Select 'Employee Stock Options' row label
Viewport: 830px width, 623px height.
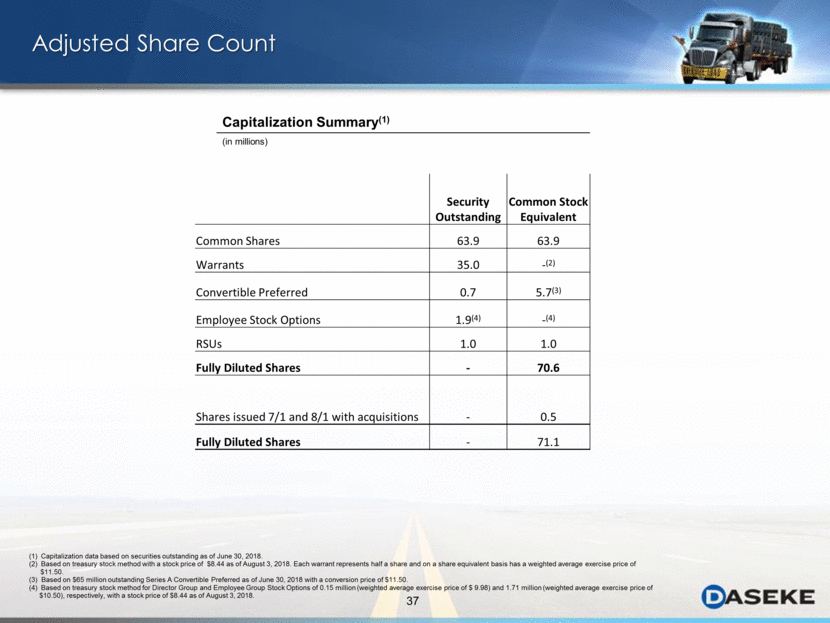pyautogui.click(x=258, y=320)
